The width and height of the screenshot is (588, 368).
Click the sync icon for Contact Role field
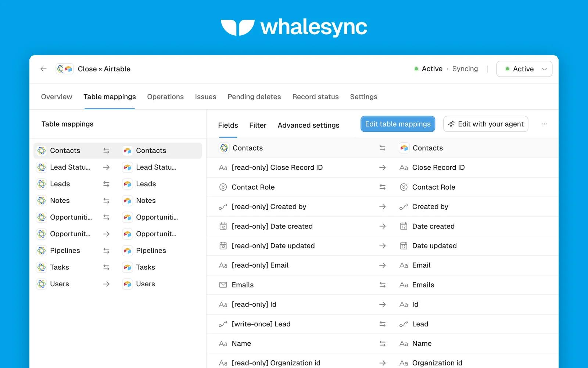point(382,187)
